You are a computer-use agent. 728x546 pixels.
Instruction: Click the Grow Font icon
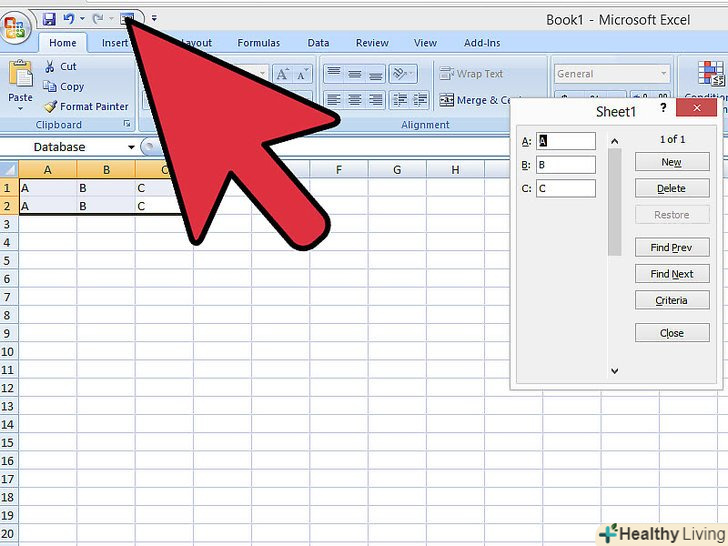click(x=282, y=74)
